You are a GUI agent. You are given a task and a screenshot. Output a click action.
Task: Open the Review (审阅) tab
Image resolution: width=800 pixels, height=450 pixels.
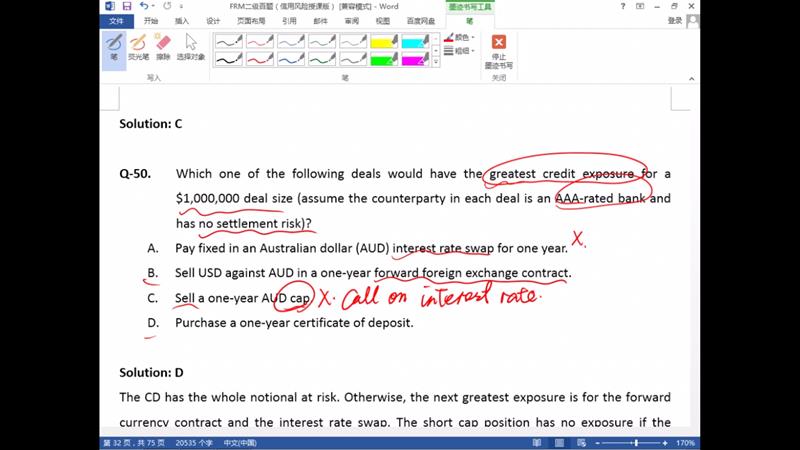tap(352, 21)
